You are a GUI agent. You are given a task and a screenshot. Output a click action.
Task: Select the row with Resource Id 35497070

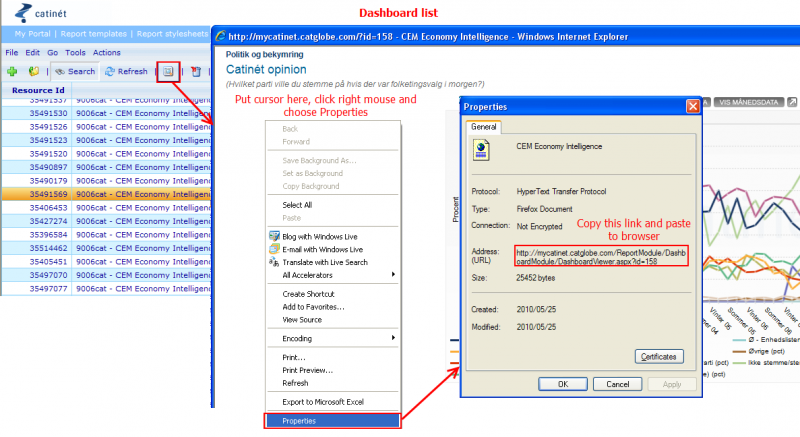coord(106,275)
